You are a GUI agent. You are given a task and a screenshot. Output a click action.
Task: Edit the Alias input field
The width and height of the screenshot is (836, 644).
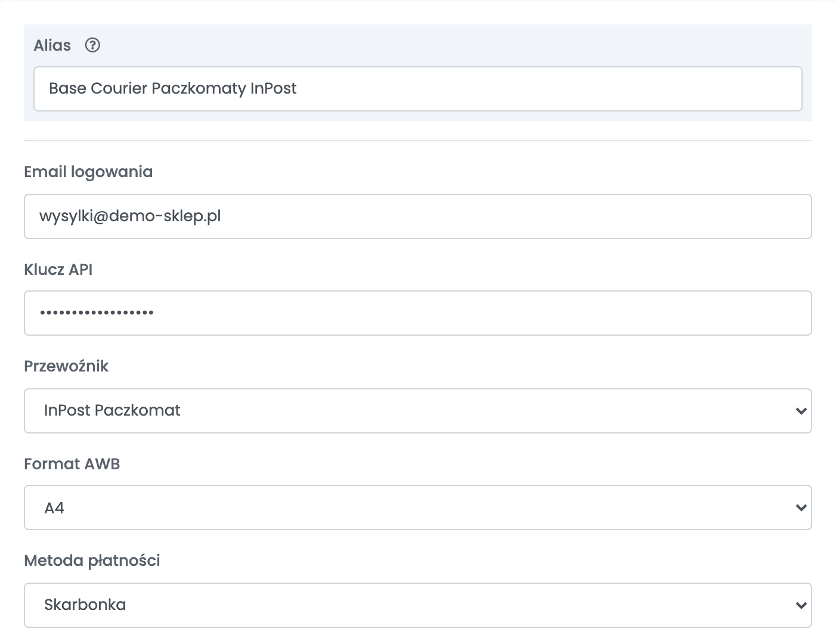point(417,89)
